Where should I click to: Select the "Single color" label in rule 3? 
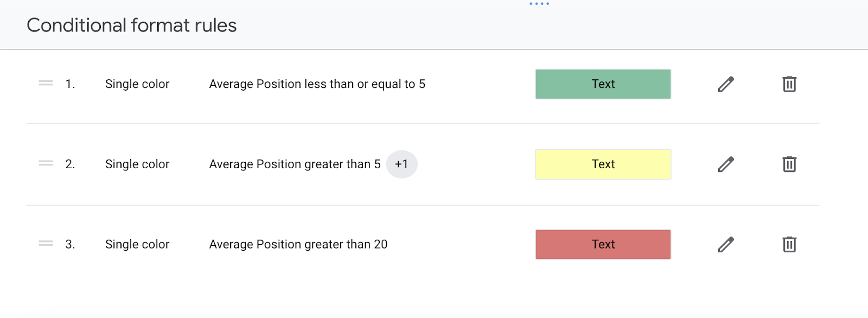(x=137, y=244)
